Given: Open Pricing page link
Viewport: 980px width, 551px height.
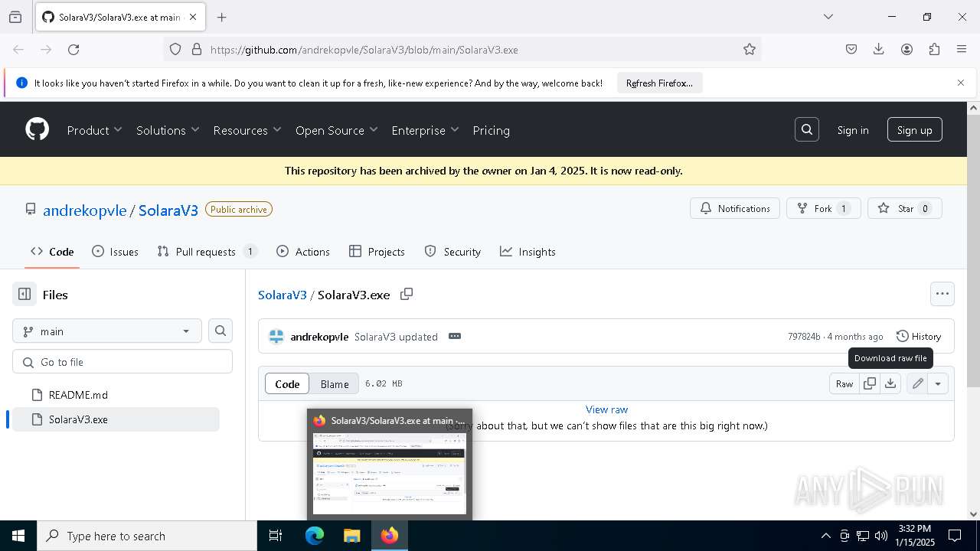Looking at the screenshot, I should pyautogui.click(x=492, y=130).
